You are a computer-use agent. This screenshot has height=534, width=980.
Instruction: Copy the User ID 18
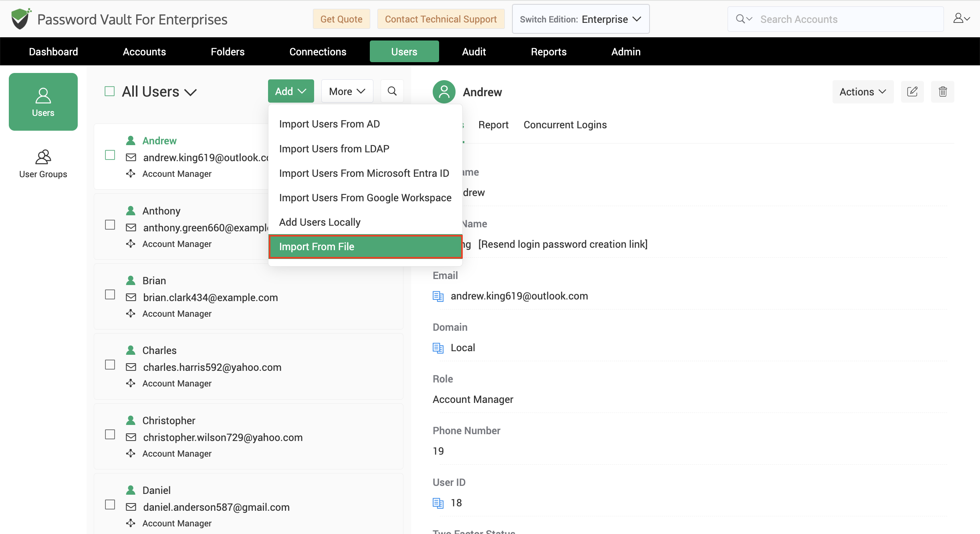[438, 503]
